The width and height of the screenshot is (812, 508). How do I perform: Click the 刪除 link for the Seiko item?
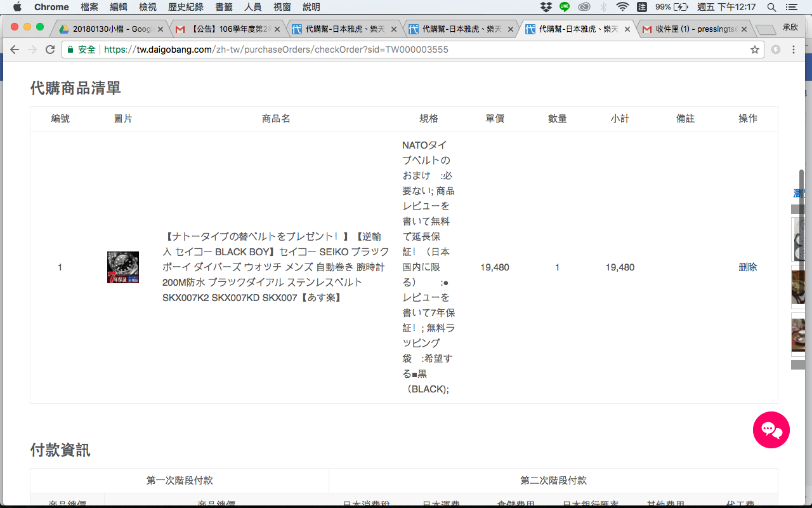coord(748,267)
